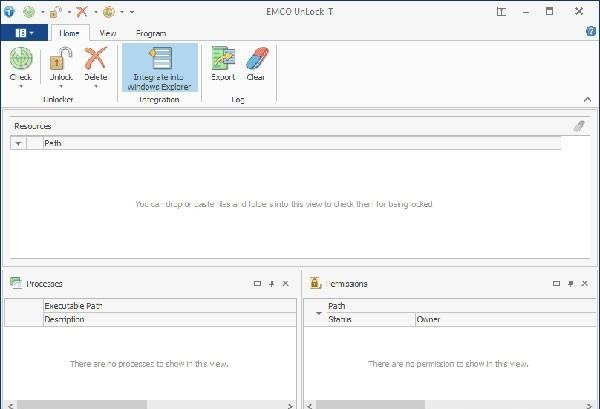Click the Permissions scrollbar left arrow
This screenshot has width=600, height=409.
coord(310,405)
